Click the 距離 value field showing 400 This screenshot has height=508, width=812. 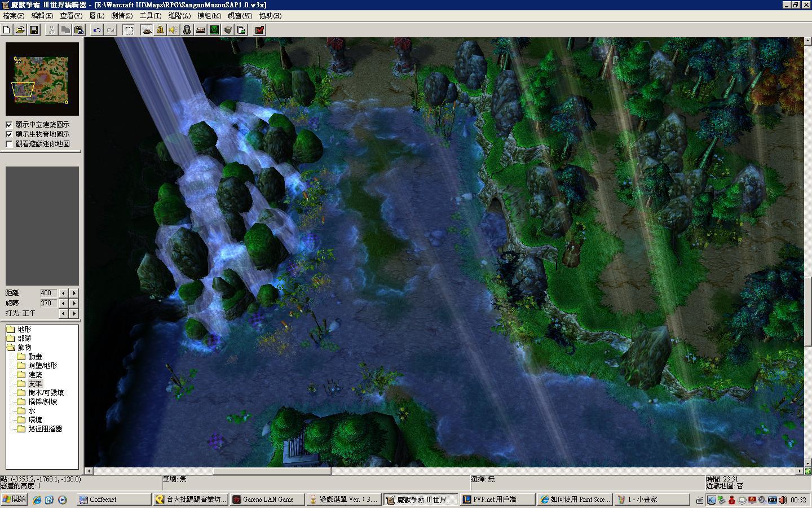48,293
